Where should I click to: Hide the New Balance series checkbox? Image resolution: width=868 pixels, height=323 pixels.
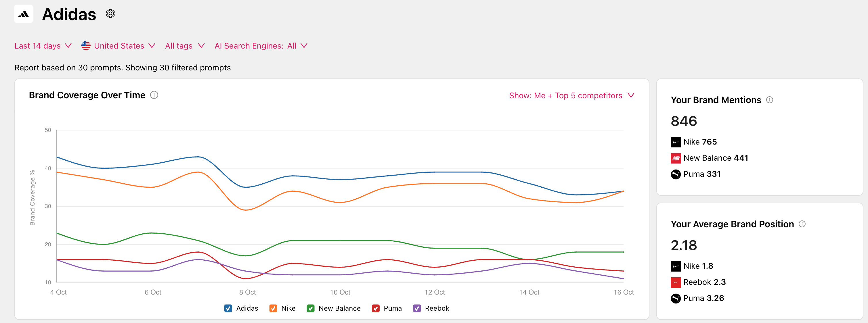point(310,309)
